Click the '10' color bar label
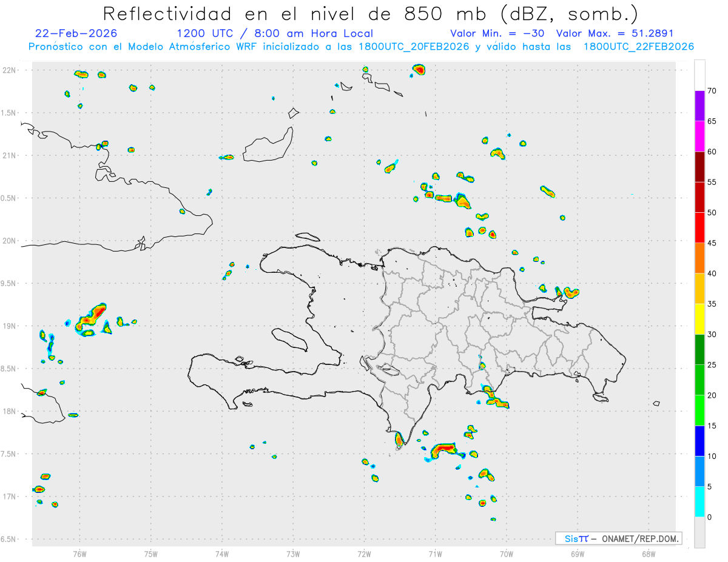Screen dimensions: 728x562 coord(712,456)
